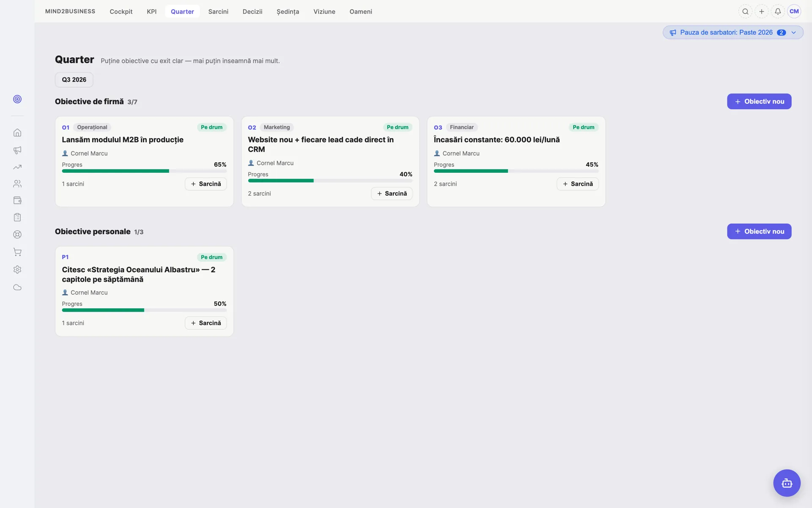812x508 pixels.
Task: Open the shopping cart sidebar icon
Action: click(17, 252)
